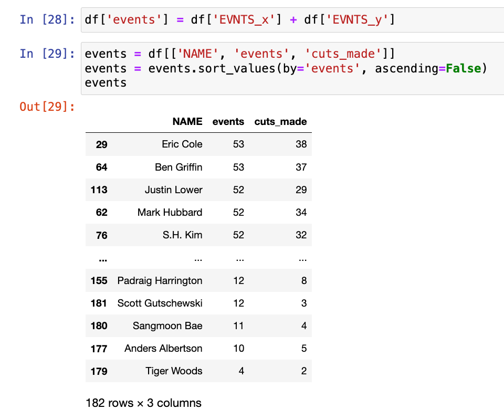Select the Justin Lower name cell
Screen dimensions: 504x420
click(174, 190)
